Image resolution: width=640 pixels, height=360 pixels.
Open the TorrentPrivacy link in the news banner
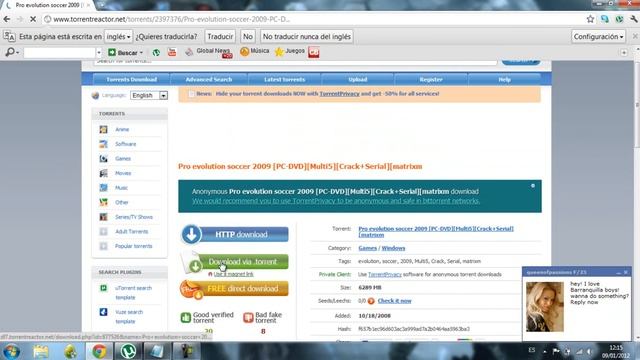(339, 94)
